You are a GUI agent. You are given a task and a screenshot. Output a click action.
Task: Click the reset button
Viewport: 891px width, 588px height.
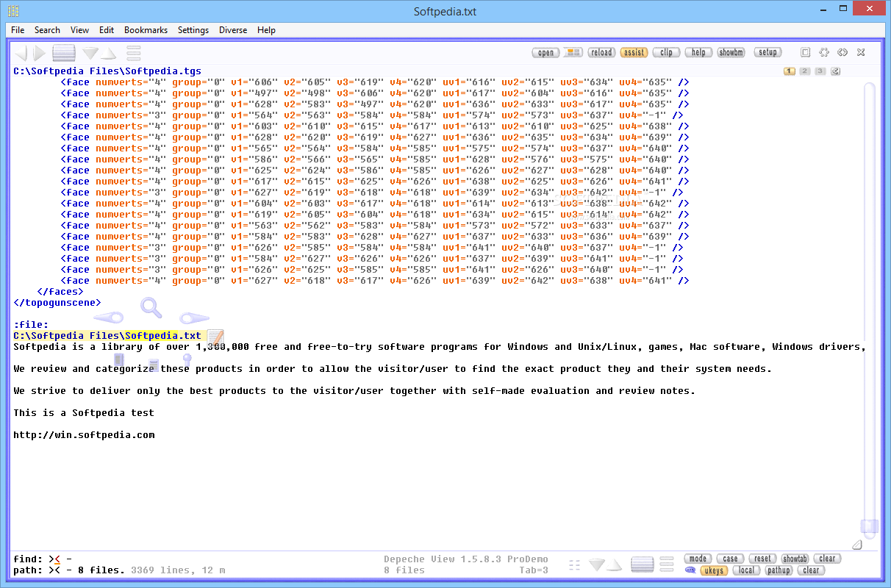(762, 559)
